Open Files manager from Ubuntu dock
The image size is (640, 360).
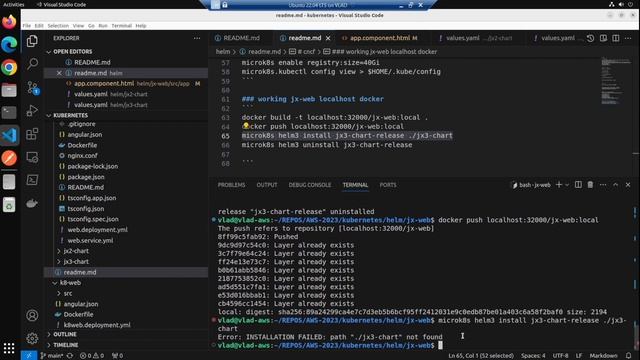point(9,90)
